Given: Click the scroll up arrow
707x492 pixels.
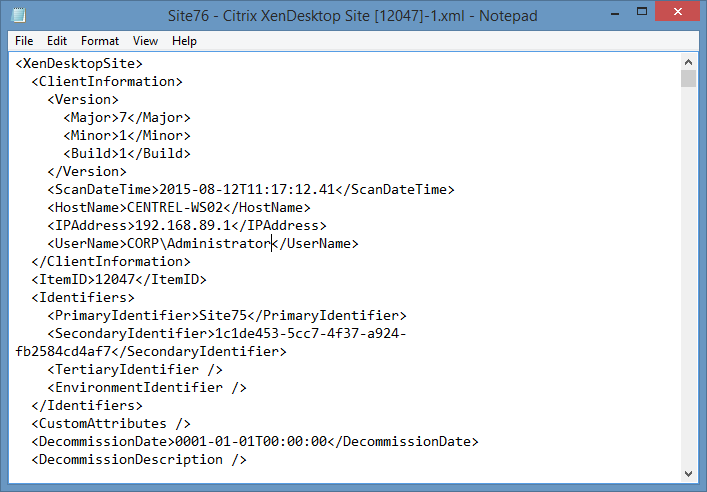Looking at the screenshot, I should click(x=688, y=62).
